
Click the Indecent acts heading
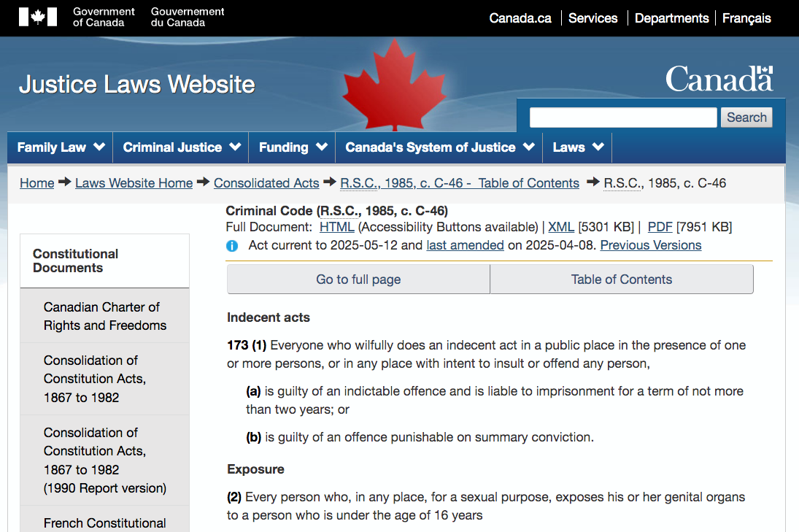[x=269, y=317]
